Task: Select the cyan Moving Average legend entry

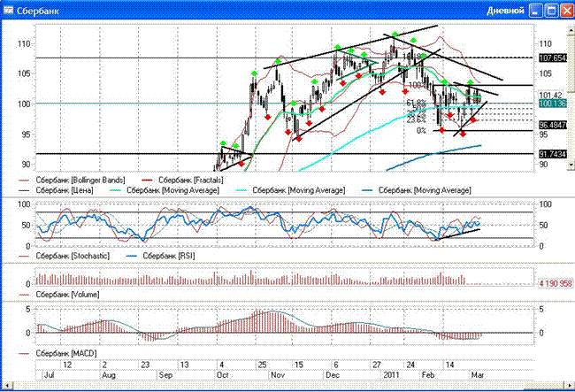Action: (290, 190)
